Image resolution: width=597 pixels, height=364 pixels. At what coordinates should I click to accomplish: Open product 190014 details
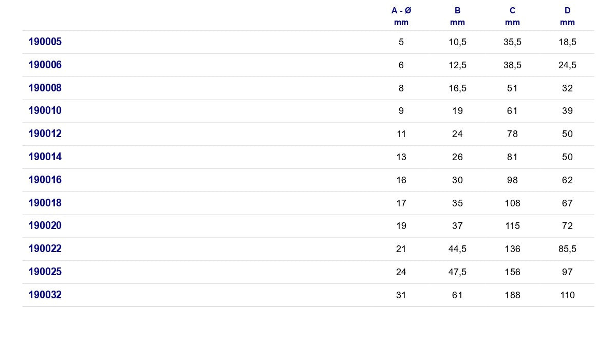coord(45,157)
